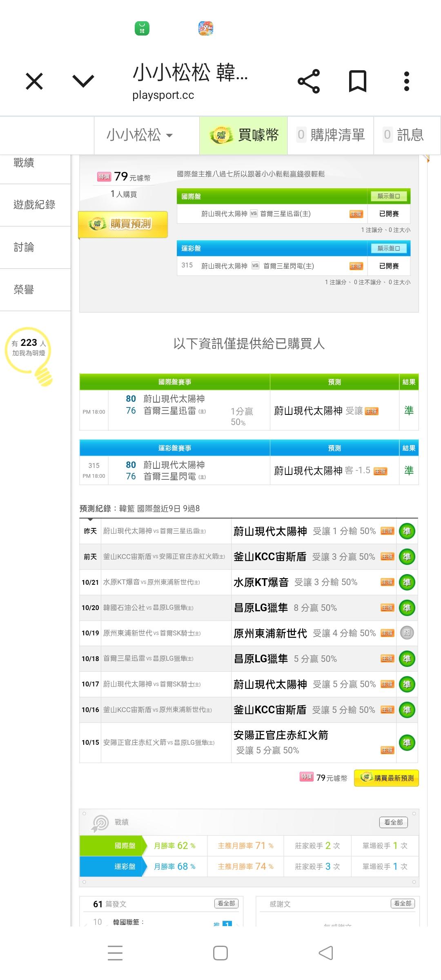The image size is (441, 980).
Task: Tap the share icon in browser bar
Action: [309, 81]
